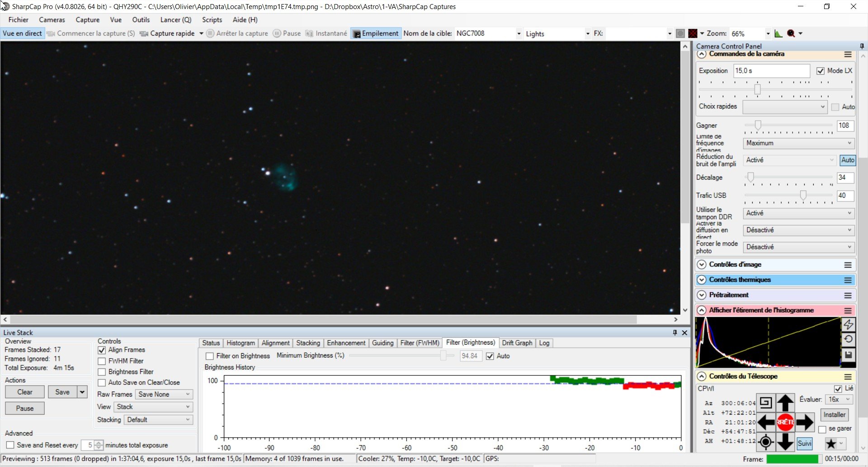Open the Évaluer 16x rate dropdown
Viewport: 868px width, 467px height.
point(840,400)
